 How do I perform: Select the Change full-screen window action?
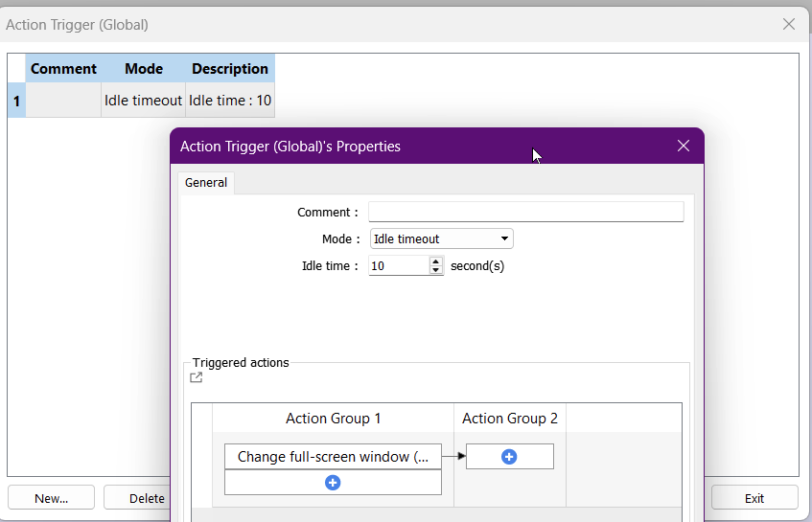333,457
